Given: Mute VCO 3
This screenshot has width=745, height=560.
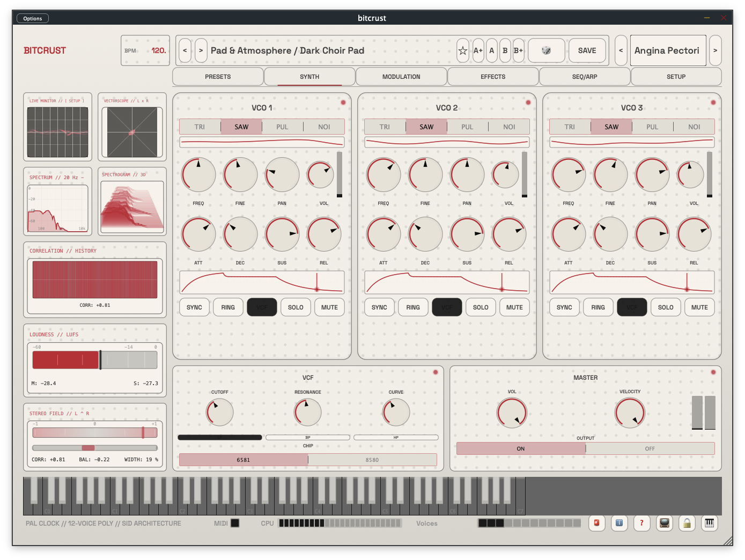Looking at the screenshot, I should (699, 307).
